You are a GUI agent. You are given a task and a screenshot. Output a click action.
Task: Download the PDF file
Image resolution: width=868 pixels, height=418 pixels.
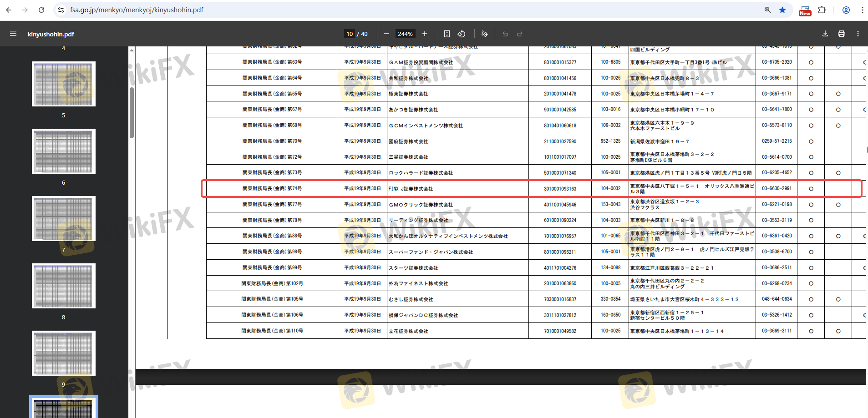(x=825, y=34)
